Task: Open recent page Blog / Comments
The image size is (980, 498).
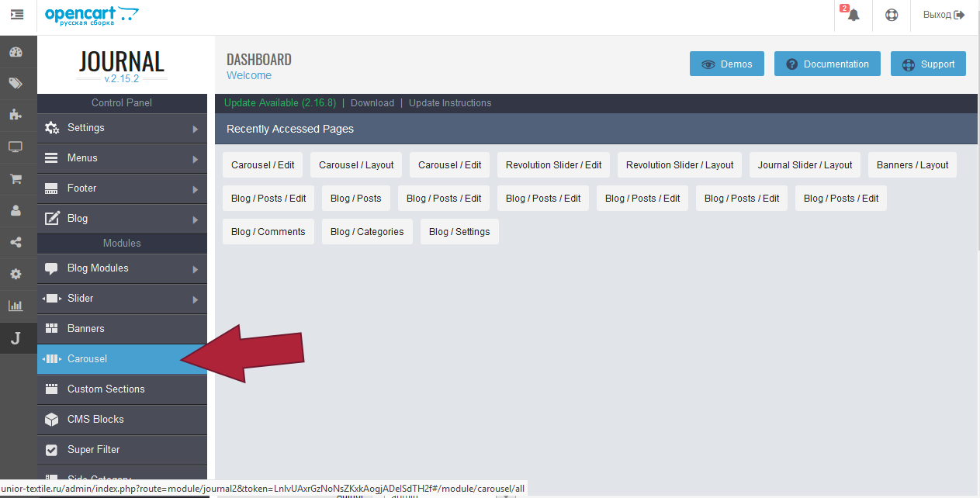Action: (268, 232)
